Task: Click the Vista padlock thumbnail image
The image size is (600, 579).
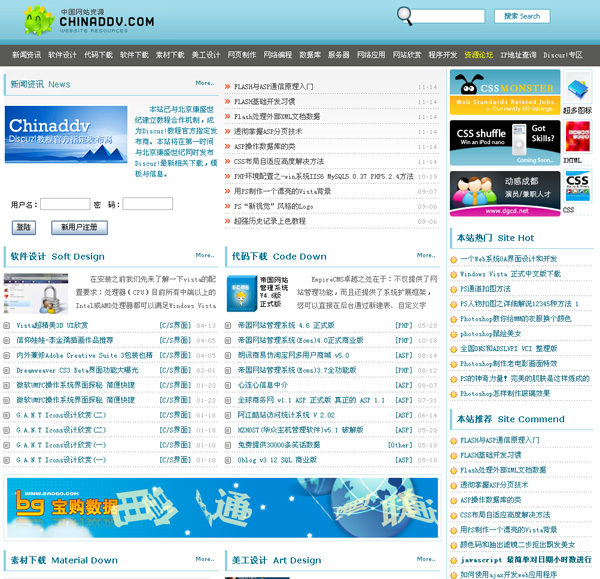Action: click(x=36, y=293)
